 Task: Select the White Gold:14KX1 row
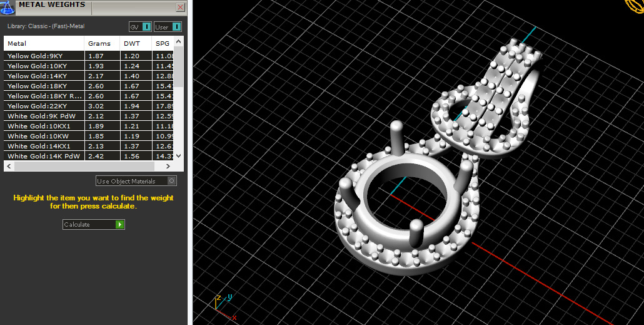click(x=88, y=146)
